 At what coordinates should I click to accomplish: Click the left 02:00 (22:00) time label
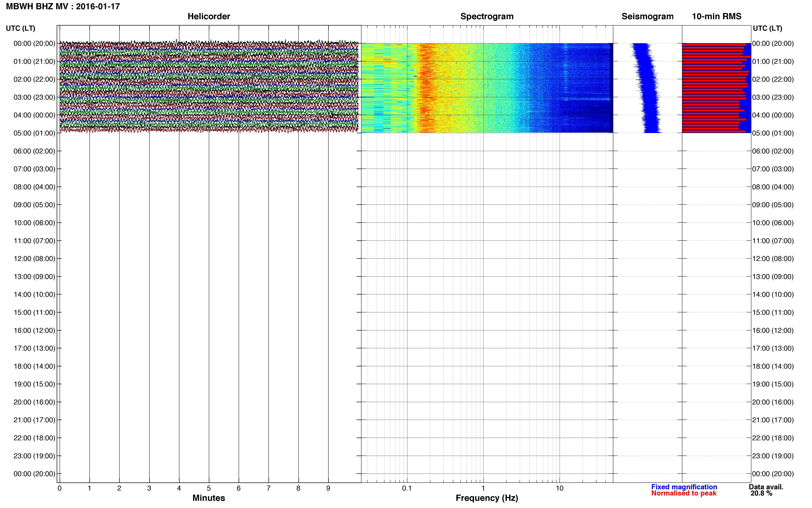34,79
